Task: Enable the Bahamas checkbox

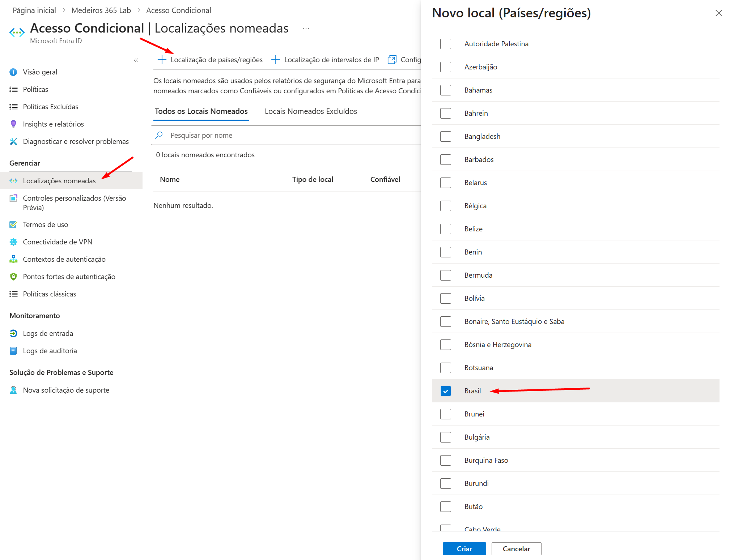Action: (445, 90)
